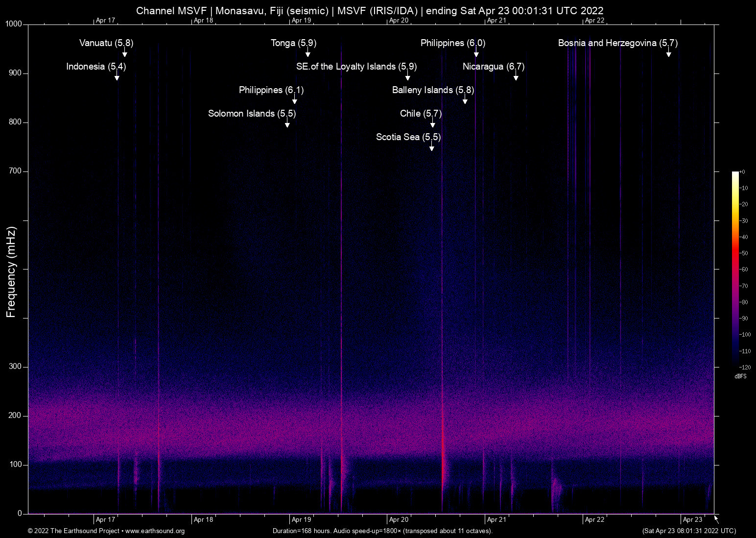Click the arrow marker under Indonesia (5.4)

(117, 76)
